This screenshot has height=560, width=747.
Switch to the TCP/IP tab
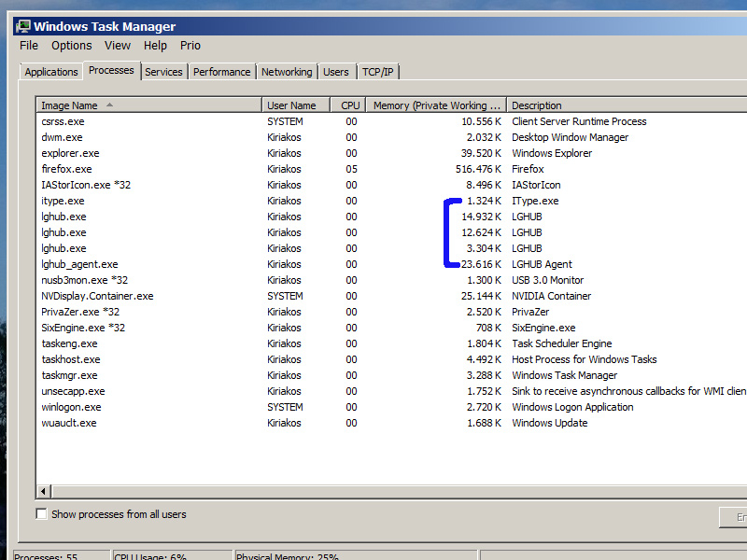[x=378, y=72]
